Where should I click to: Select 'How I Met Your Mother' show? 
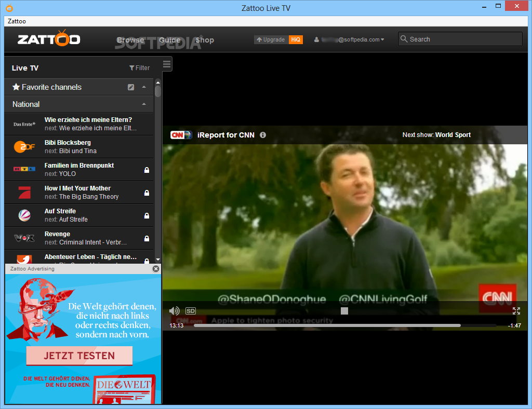pyautogui.click(x=77, y=188)
